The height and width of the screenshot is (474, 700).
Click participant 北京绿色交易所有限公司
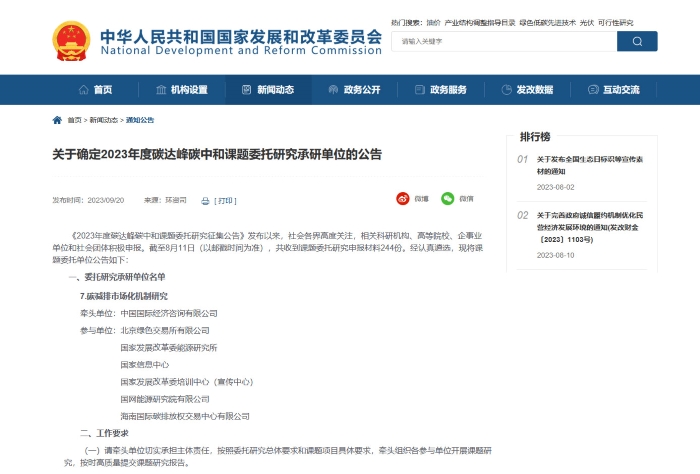[x=165, y=330]
